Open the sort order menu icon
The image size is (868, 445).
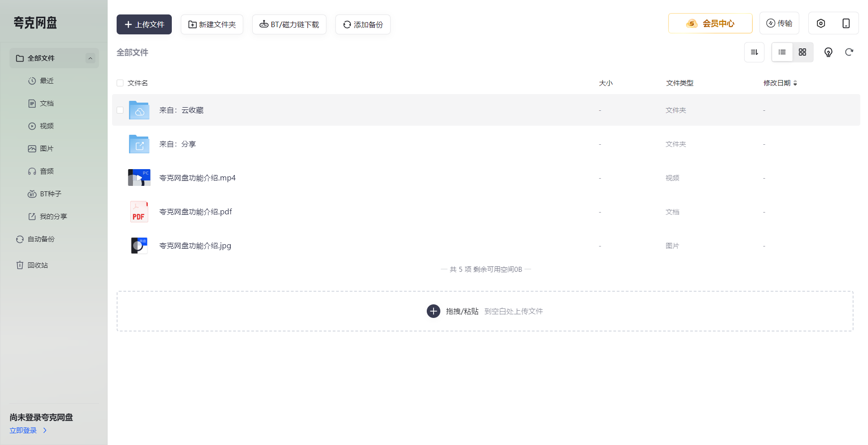754,52
